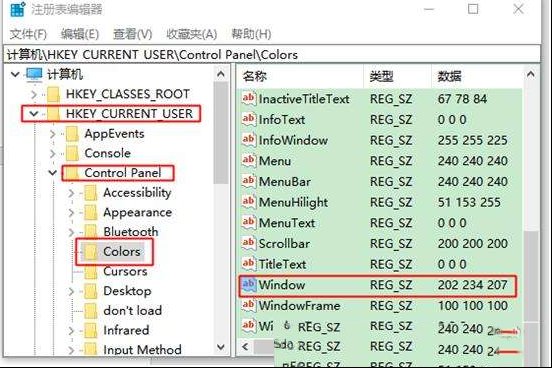This screenshot has width=552, height=368.
Task: Click the InfoText string value icon
Action: click(248, 119)
